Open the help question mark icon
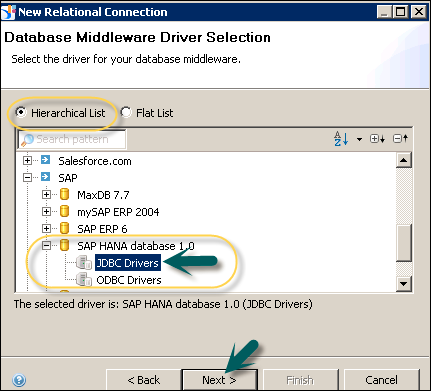The height and width of the screenshot is (391, 431). point(19,380)
